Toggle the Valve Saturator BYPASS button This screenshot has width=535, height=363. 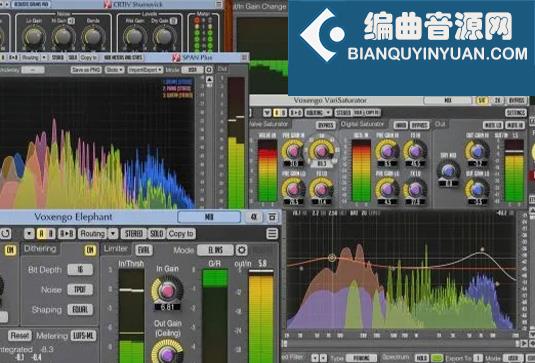(326, 125)
